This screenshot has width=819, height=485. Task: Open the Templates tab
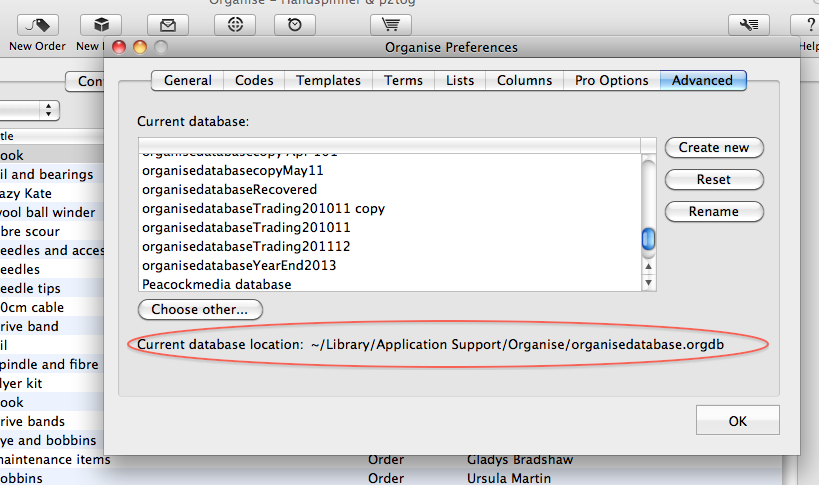pos(328,81)
